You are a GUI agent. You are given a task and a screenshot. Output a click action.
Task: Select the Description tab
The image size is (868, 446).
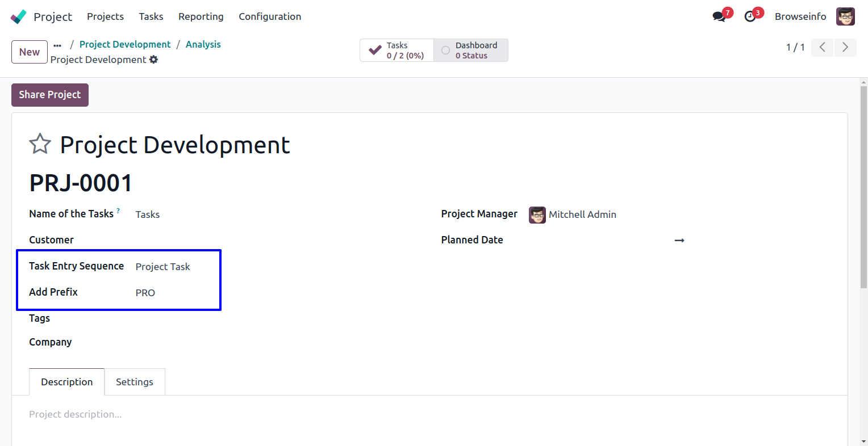[x=66, y=382]
